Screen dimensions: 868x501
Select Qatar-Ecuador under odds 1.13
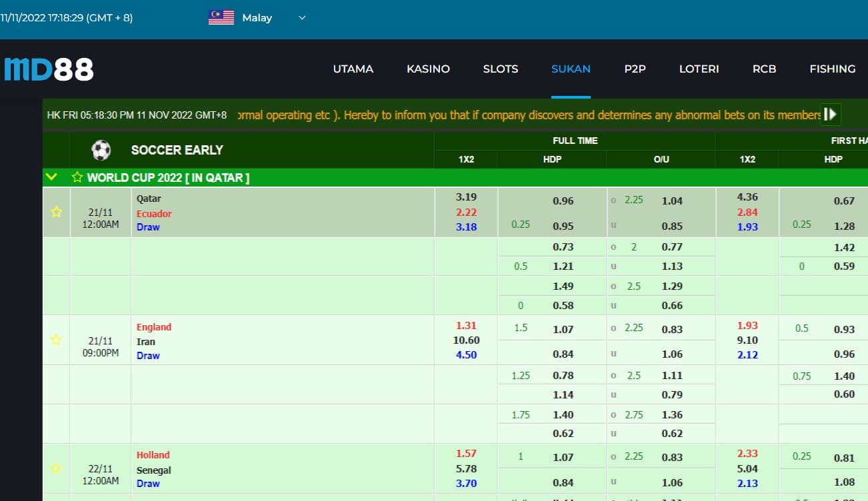point(672,266)
